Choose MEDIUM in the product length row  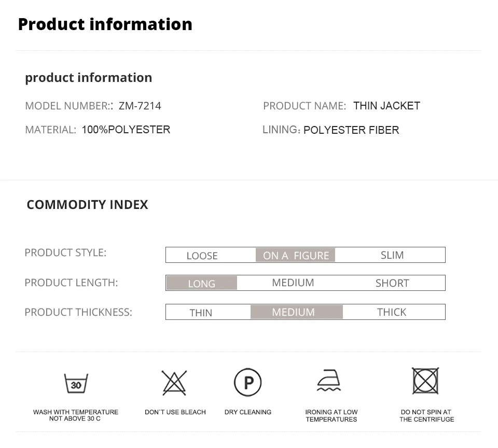coord(293,283)
